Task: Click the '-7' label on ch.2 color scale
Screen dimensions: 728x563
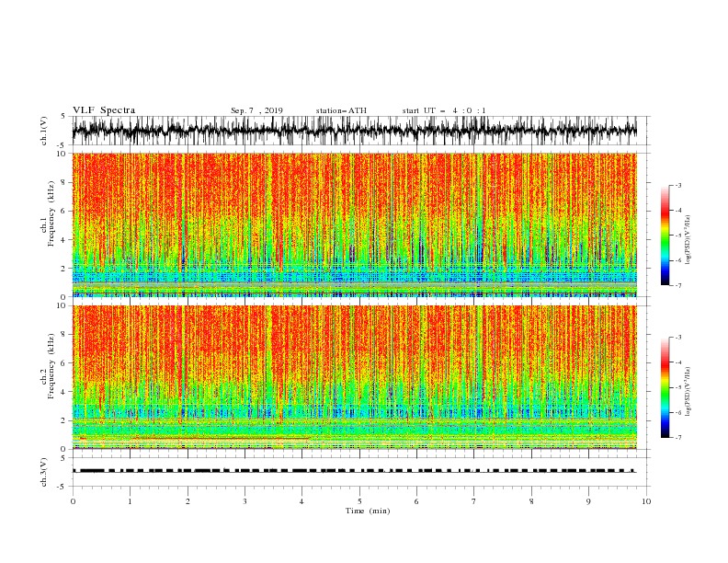Action: (677, 438)
